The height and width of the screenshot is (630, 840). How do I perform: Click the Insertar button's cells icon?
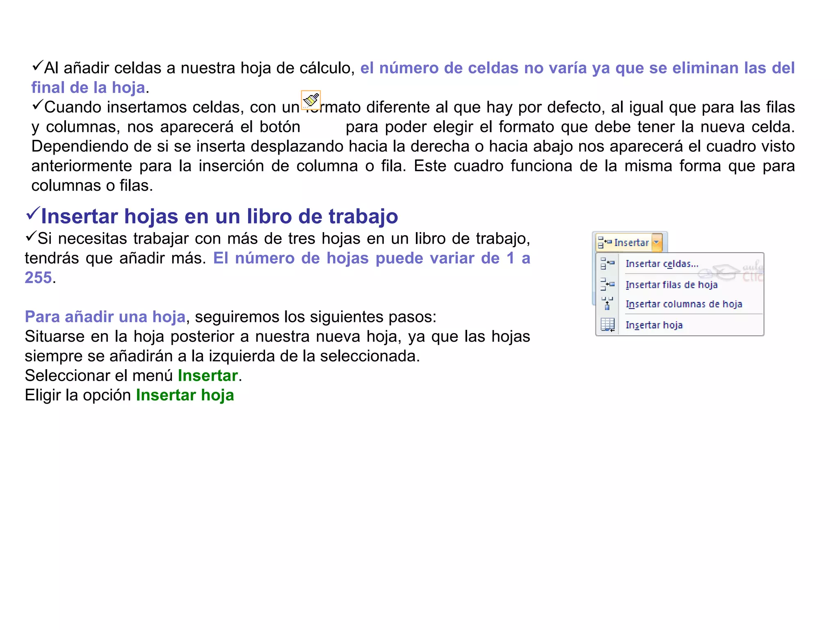coord(605,242)
